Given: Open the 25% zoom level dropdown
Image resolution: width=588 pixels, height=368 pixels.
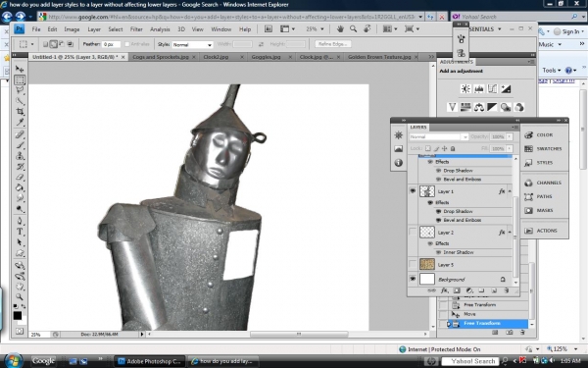Looking at the screenshot, I should click(x=322, y=28).
